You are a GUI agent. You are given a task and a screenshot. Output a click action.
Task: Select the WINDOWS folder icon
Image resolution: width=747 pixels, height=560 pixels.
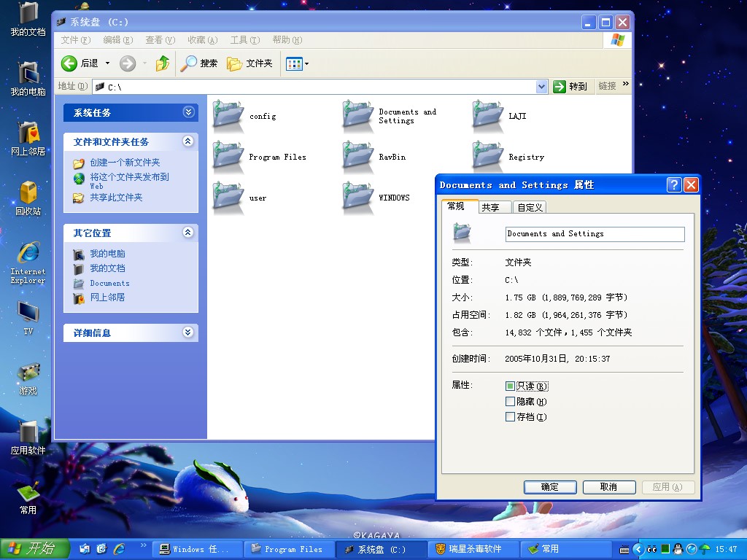[x=357, y=197]
